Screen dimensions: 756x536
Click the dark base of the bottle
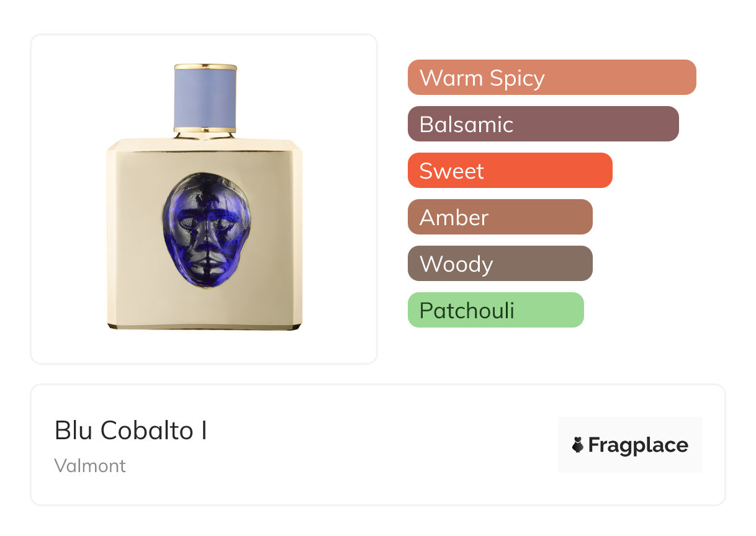[205, 326]
